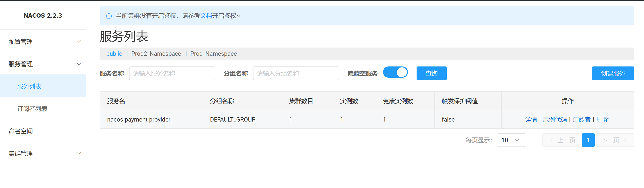Select the public namespace
Viewport: 644px width, 188px height.
pos(114,54)
